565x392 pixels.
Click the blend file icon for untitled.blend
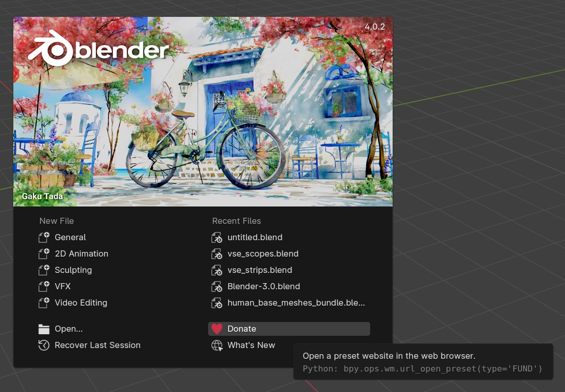(x=217, y=238)
